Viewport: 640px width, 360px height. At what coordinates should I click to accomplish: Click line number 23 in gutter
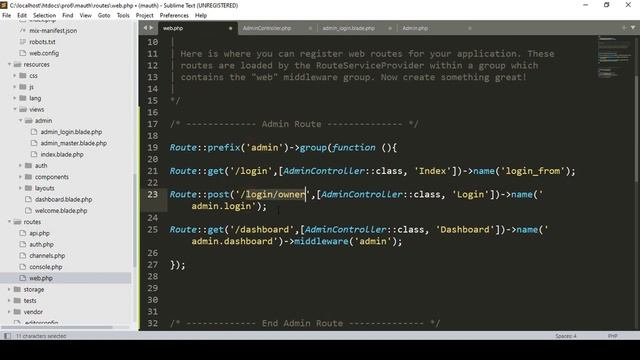click(153, 194)
